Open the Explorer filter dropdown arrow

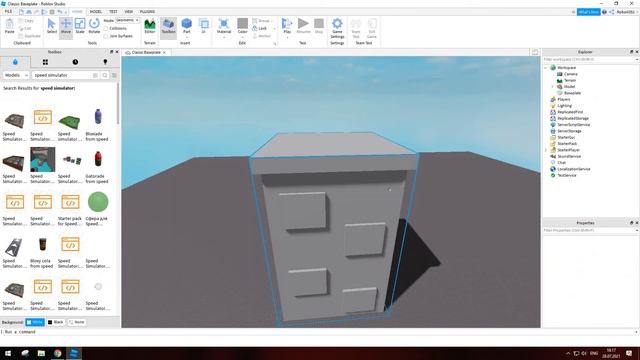pos(637,60)
